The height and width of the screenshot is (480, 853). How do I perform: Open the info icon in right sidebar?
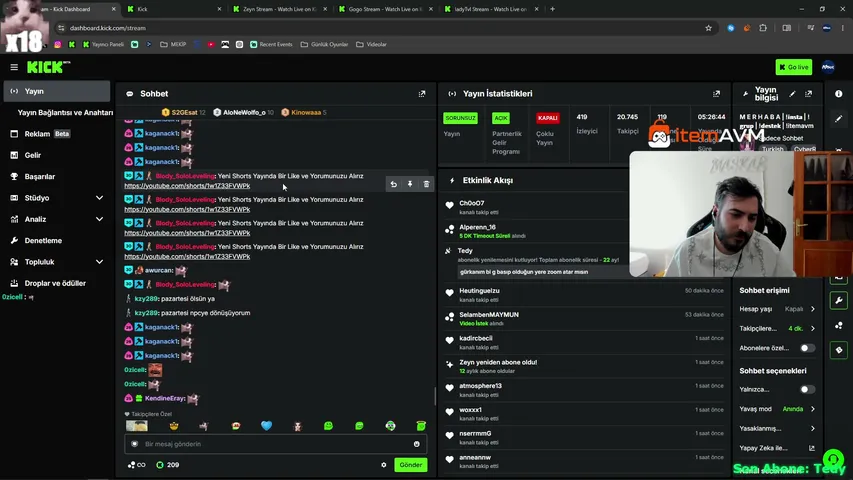pyautogui.click(x=839, y=94)
